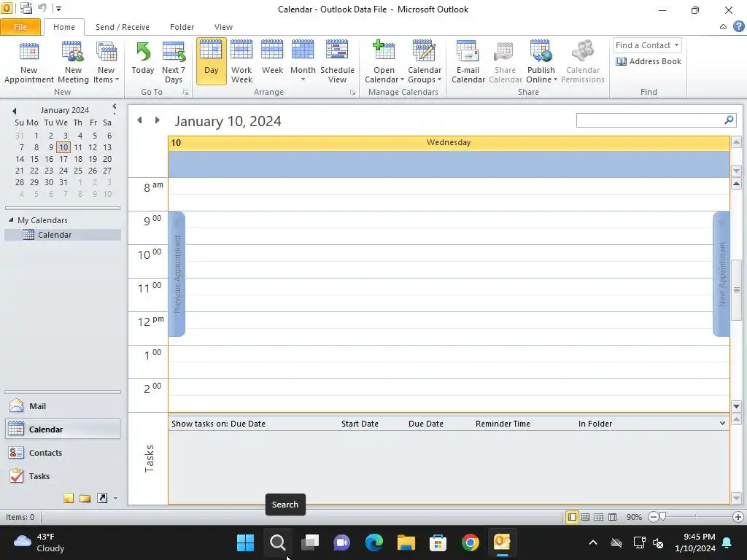Open the File tab
The width and height of the screenshot is (747, 560).
[x=20, y=27]
